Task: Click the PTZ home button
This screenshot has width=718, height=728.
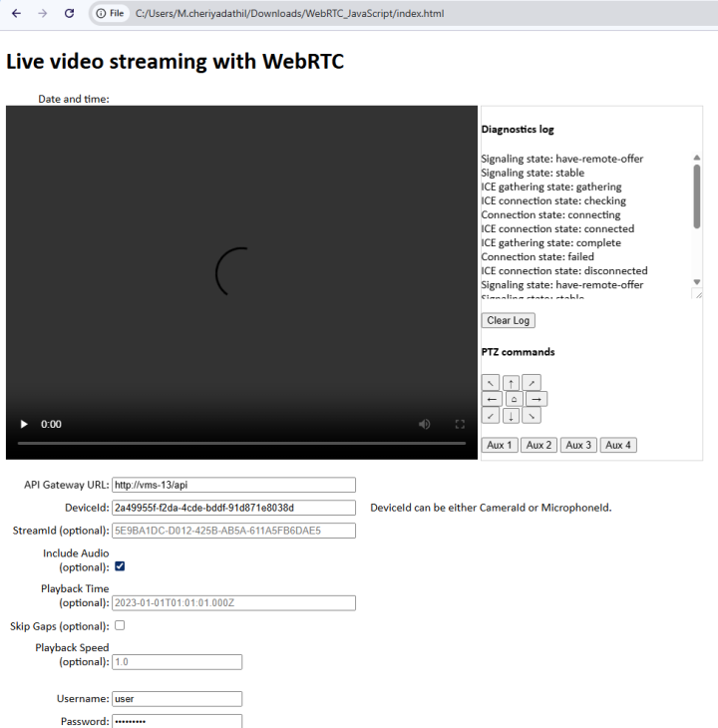Action: pos(513,399)
